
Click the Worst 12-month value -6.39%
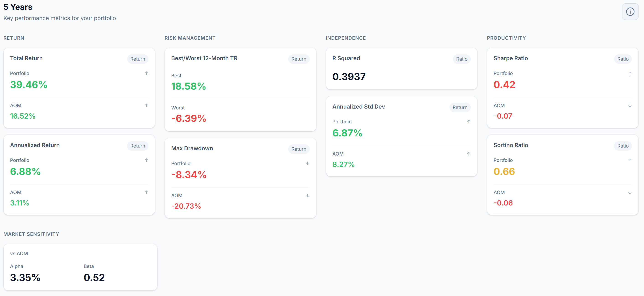coord(189,118)
